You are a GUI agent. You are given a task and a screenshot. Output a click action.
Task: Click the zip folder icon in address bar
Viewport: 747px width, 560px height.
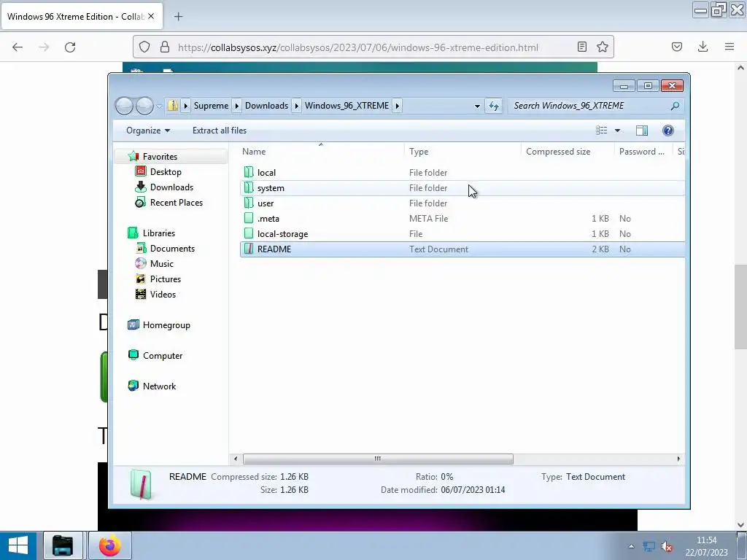click(173, 105)
